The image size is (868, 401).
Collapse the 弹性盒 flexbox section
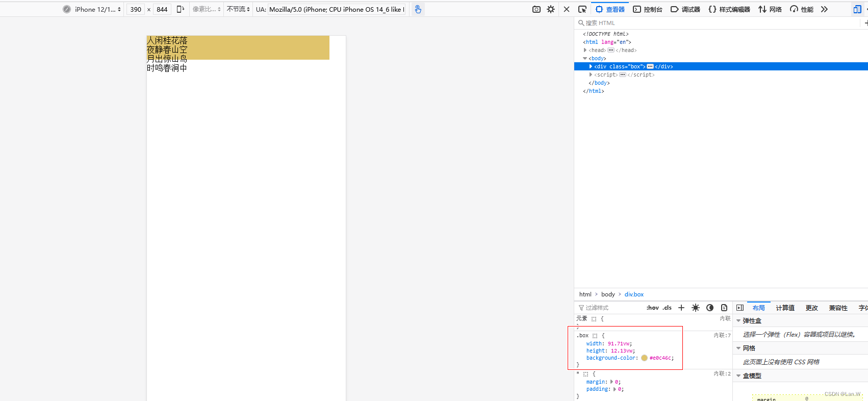click(738, 321)
